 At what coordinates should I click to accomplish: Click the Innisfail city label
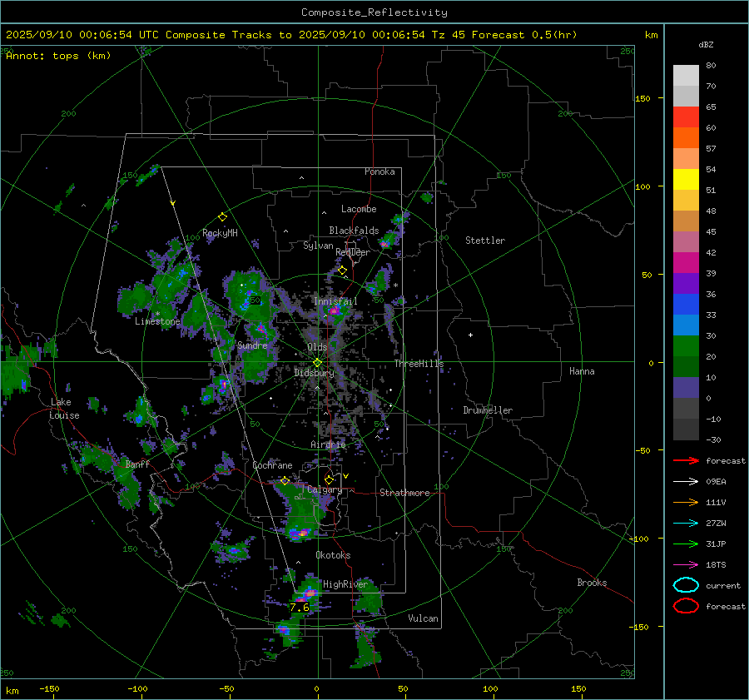[x=335, y=301]
